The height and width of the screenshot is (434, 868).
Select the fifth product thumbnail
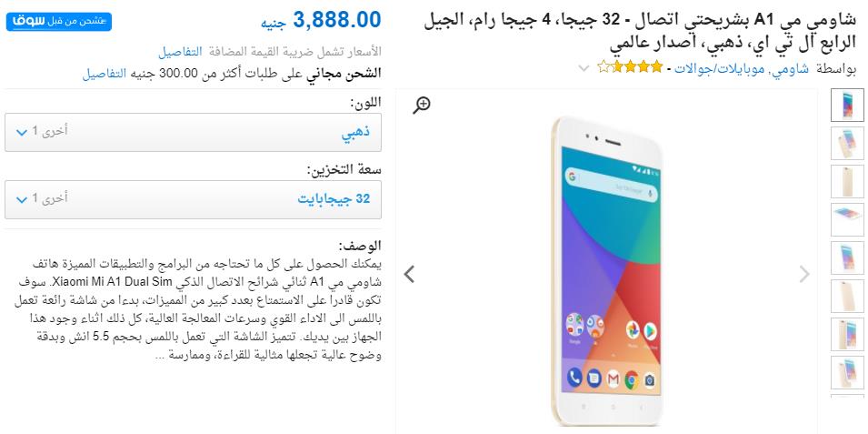[847, 258]
